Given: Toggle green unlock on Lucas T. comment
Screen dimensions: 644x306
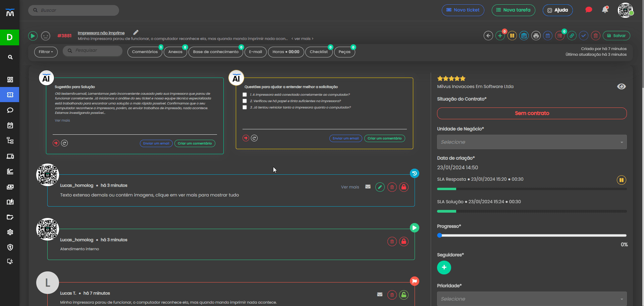Looking at the screenshot, I should point(404,295).
